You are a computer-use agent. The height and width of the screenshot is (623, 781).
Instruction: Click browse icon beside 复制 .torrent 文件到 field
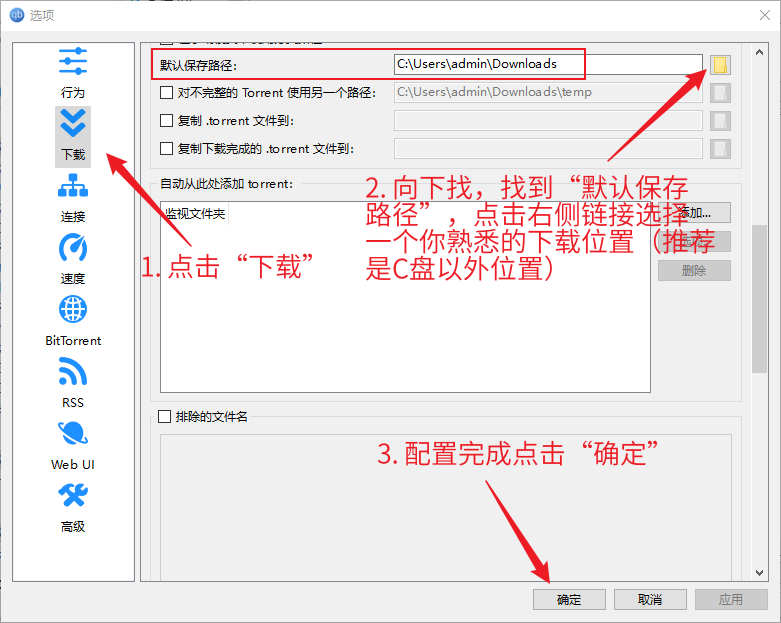click(720, 121)
